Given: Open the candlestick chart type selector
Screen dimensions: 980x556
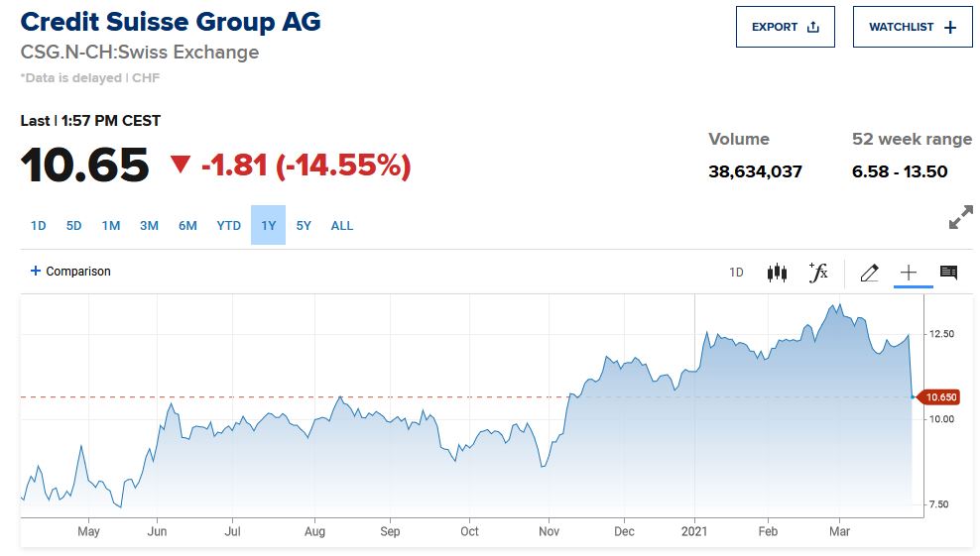Looking at the screenshot, I should tap(777, 273).
